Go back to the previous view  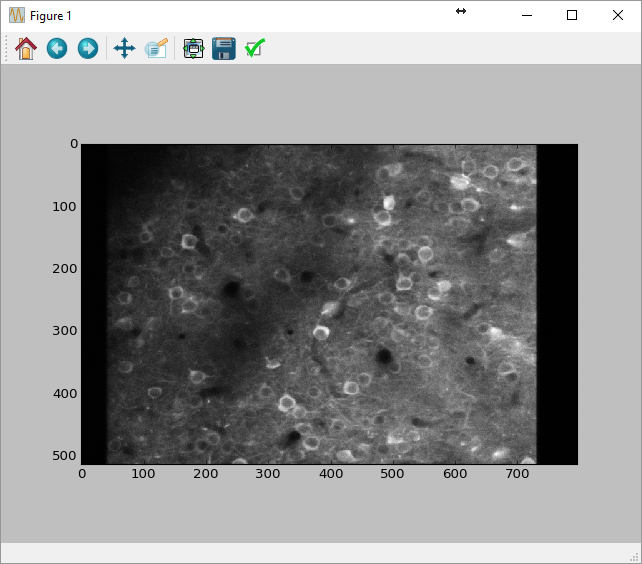57,48
